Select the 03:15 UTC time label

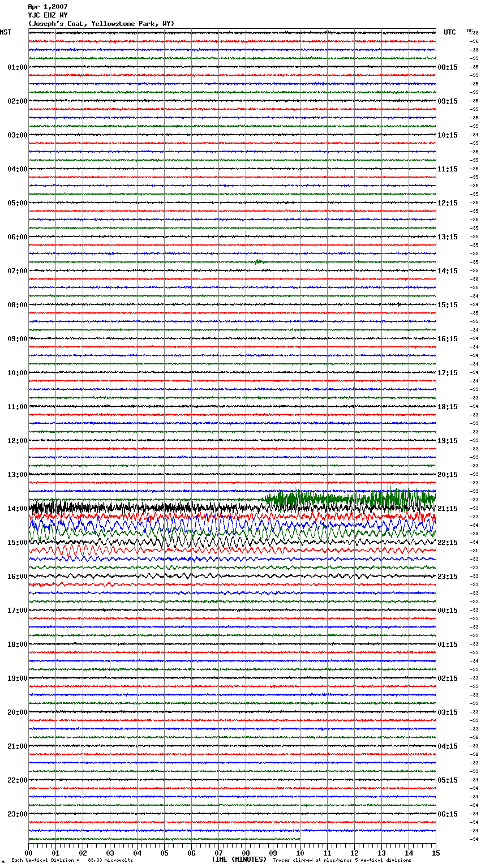448,712
